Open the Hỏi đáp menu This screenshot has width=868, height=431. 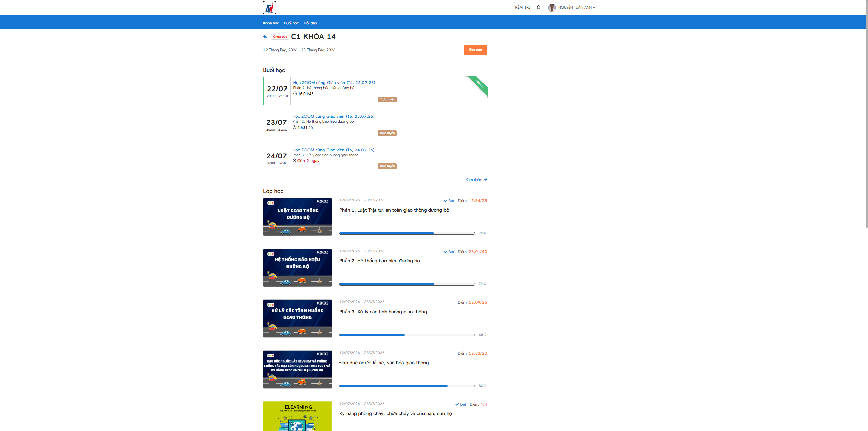point(310,23)
